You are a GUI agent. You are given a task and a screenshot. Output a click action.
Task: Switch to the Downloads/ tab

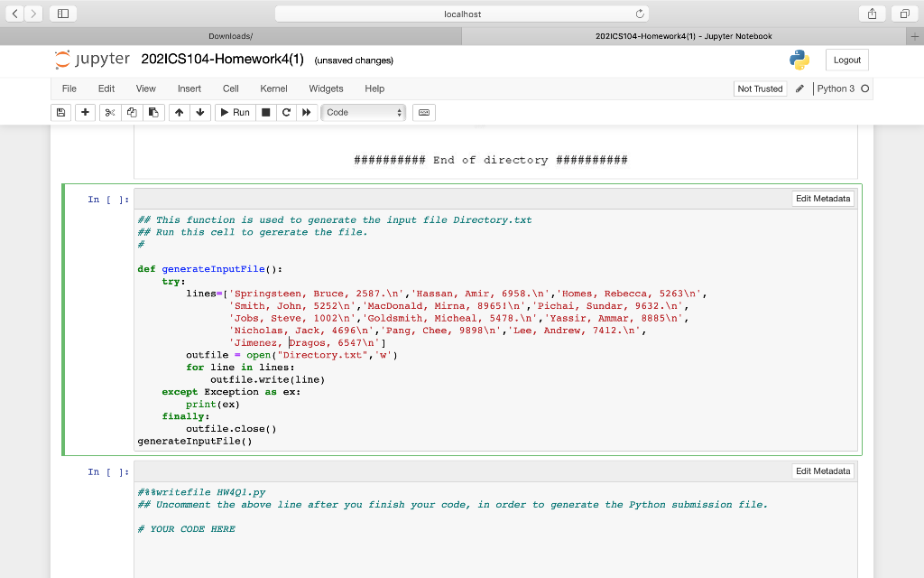[230, 36]
